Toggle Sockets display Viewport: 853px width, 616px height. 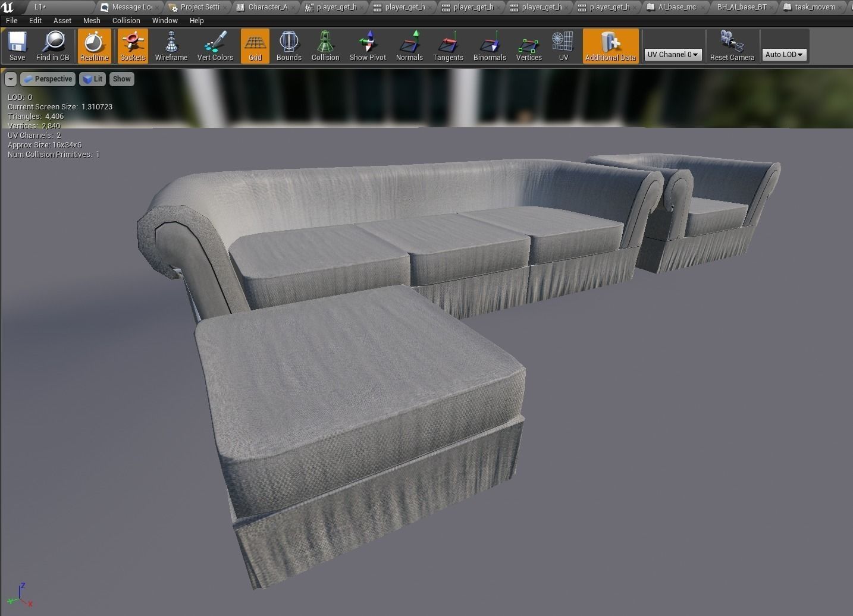pos(133,46)
